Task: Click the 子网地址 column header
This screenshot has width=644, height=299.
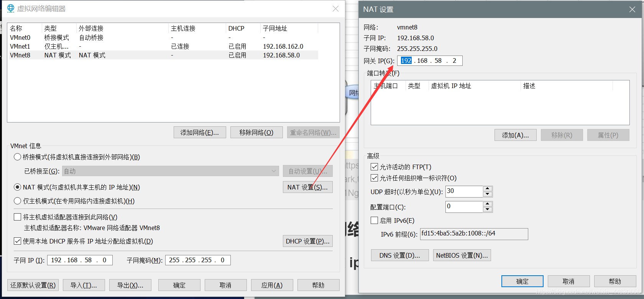Action: click(289, 28)
